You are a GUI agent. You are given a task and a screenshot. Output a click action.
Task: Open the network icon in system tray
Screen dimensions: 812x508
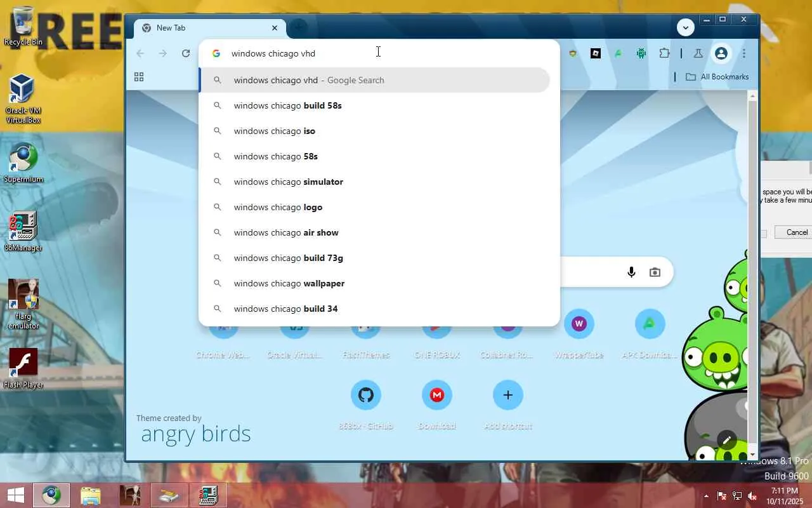point(737,496)
